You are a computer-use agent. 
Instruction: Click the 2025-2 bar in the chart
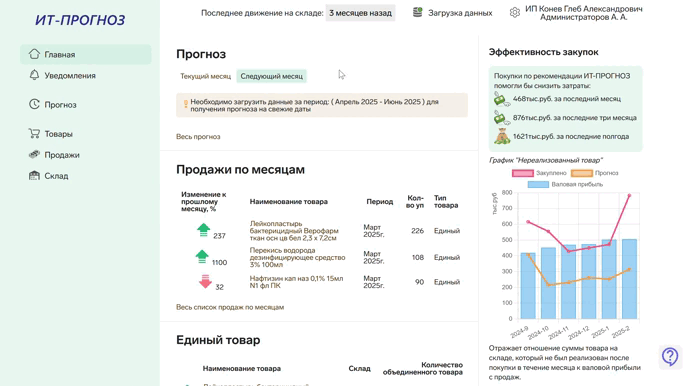click(x=629, y=279)
